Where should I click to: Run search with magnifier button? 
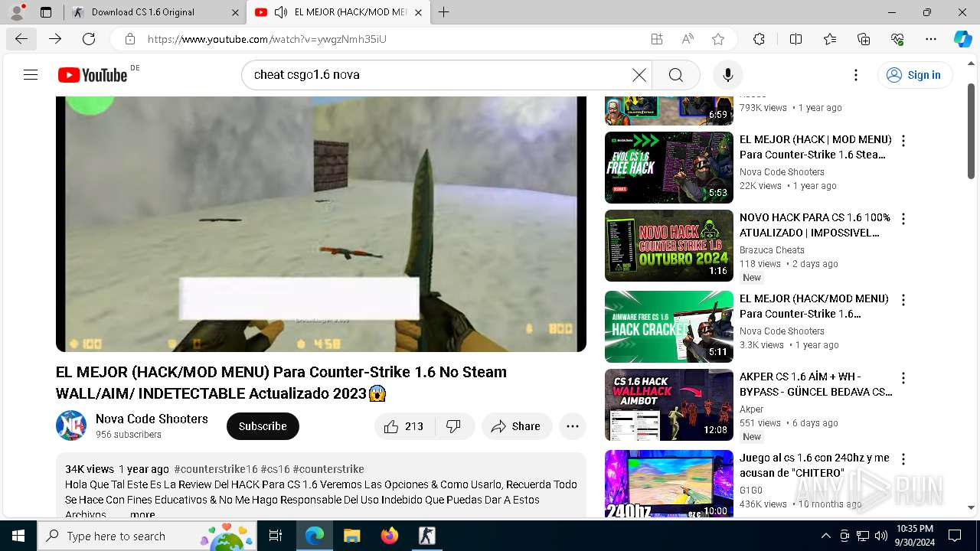(x=675, y=75)
